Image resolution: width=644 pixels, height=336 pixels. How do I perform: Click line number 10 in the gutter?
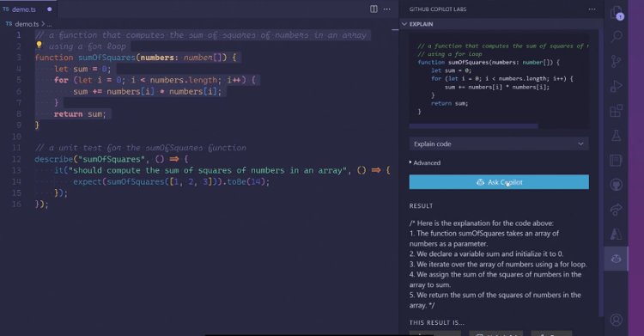(16, 137)
